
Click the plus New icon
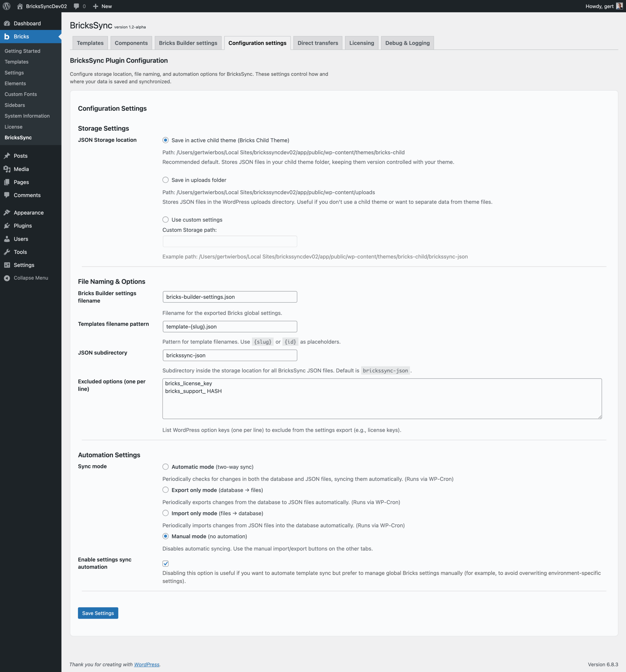tap(96, 6)
